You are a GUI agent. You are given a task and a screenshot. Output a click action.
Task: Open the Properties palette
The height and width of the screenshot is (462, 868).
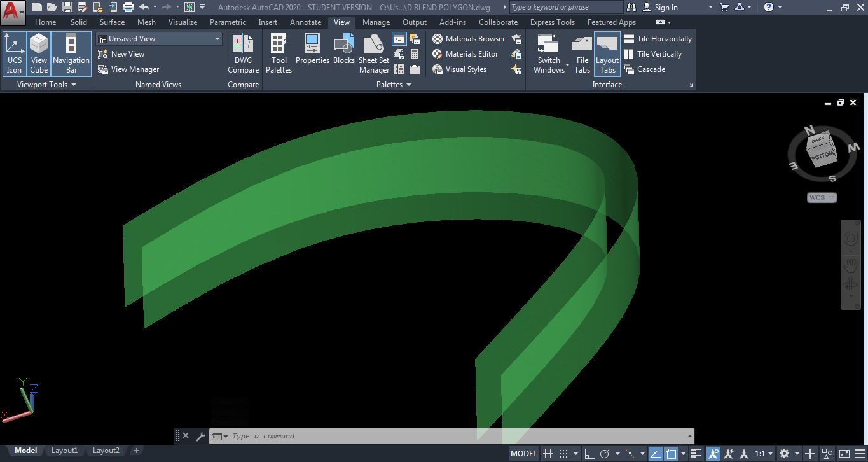312,54
